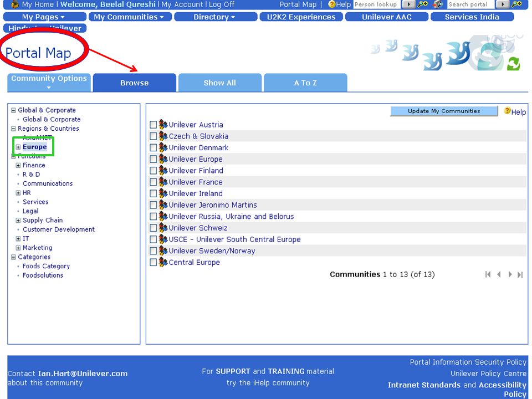
Task: Click the Ian.Hart@Unilever.com contact link
Action: coord(83,373)
